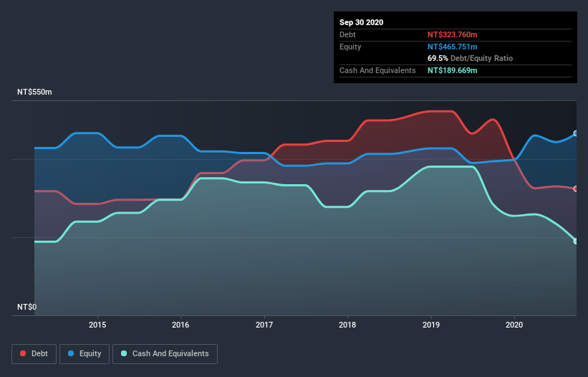Screen dimensions: 588x377
Task: Click the 2019 axis label
Action: tap(431, 325)
